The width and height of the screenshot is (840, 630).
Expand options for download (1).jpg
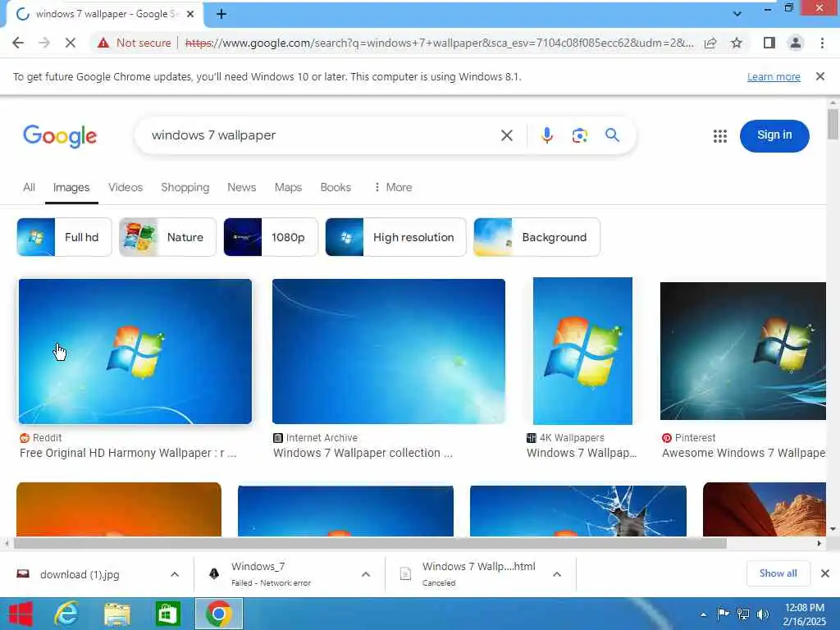click(x=175, y=574)
